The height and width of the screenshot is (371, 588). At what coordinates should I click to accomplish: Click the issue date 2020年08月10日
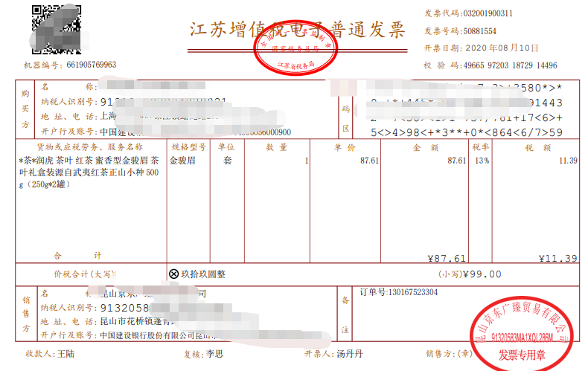pos(502,48)
